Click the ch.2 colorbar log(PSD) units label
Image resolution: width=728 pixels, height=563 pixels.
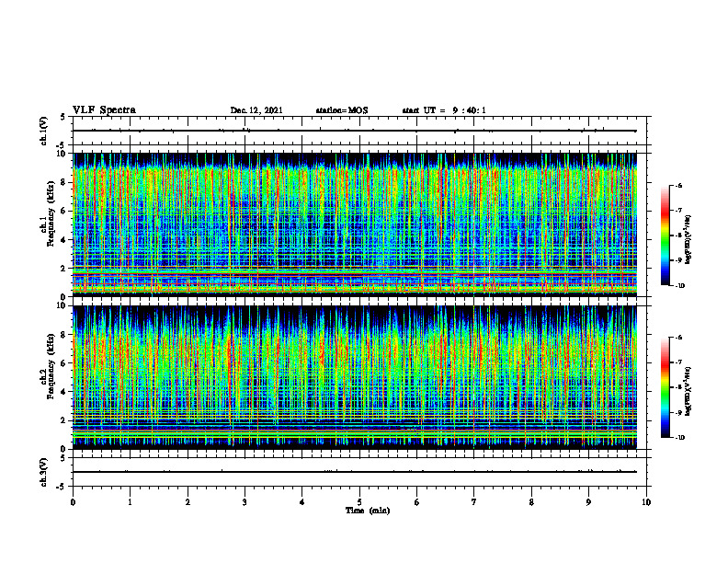coord(688,391)
